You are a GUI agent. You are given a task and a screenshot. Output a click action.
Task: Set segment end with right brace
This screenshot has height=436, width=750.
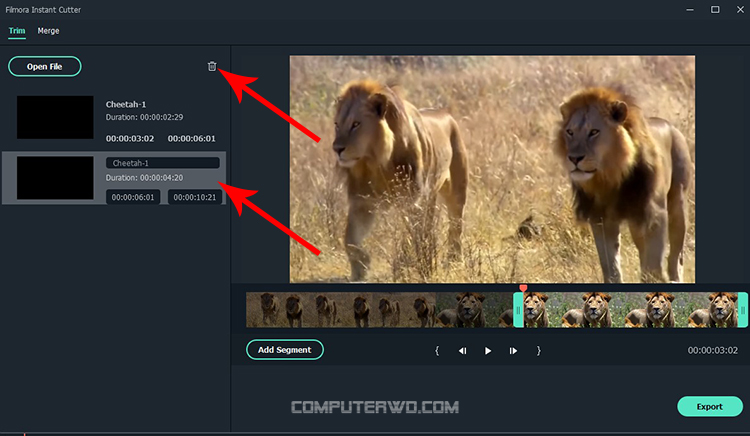click(539, 350)
